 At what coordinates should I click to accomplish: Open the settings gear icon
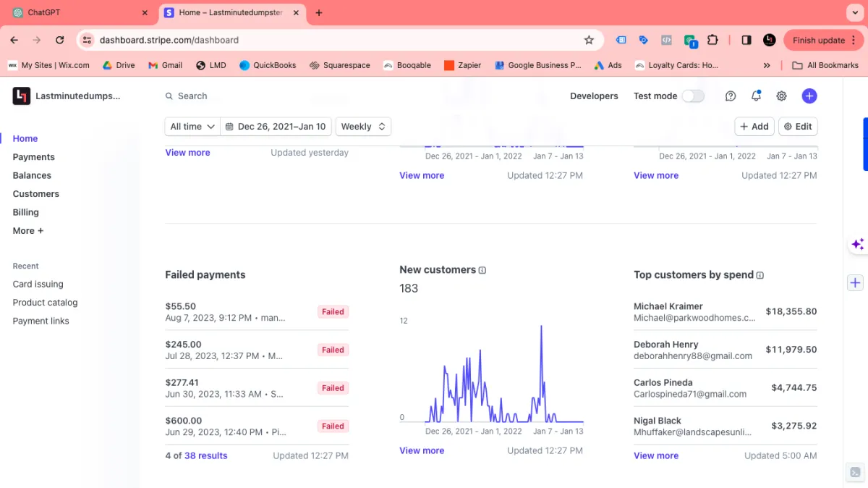coord(781,96)
